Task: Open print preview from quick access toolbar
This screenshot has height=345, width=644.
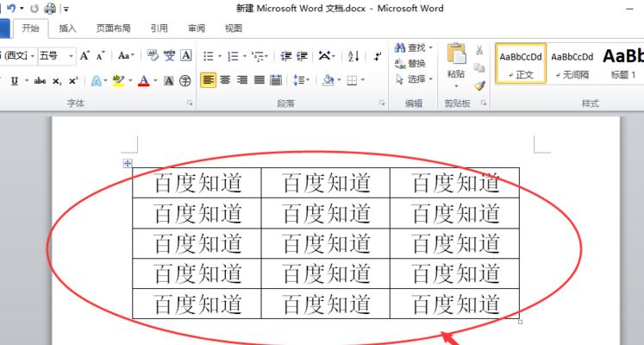Action: pos(50,8)
